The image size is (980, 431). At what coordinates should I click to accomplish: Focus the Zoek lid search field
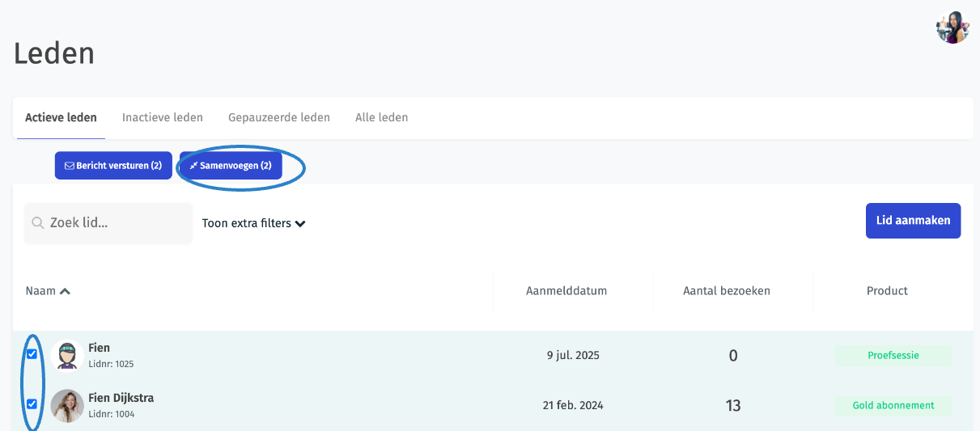pyautogui.click(x=108, y=223)
